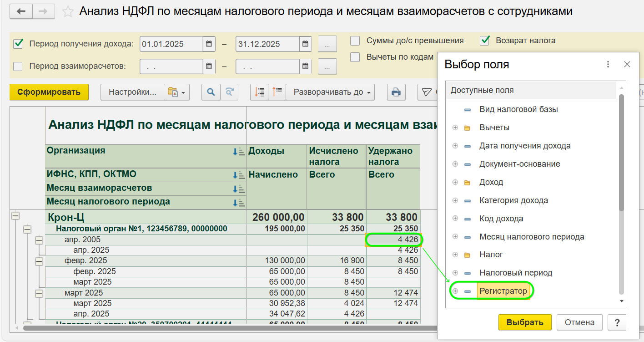The width and height of the screenshot is (644, 342).
Task: Click the income period end date field 31.12.2025
Action: tap(267, 44)
